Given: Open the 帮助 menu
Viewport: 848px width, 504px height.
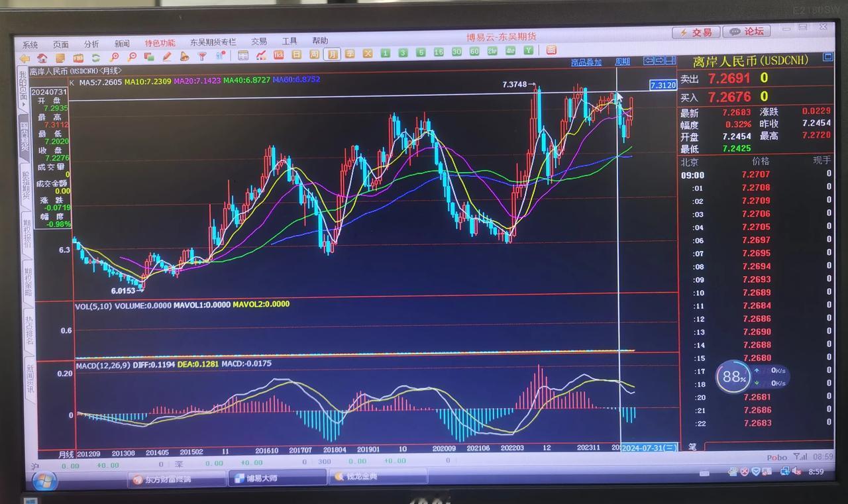Looking at the screenshot, I should point(320,40).
